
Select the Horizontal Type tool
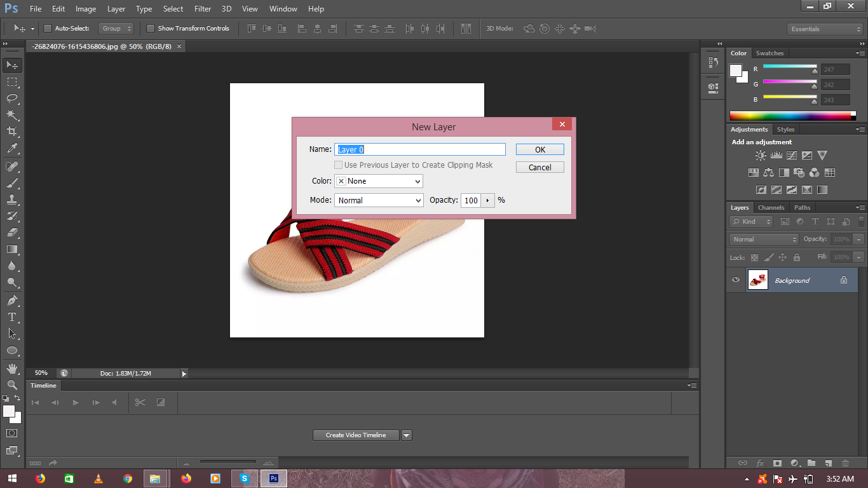click(12, 317)
